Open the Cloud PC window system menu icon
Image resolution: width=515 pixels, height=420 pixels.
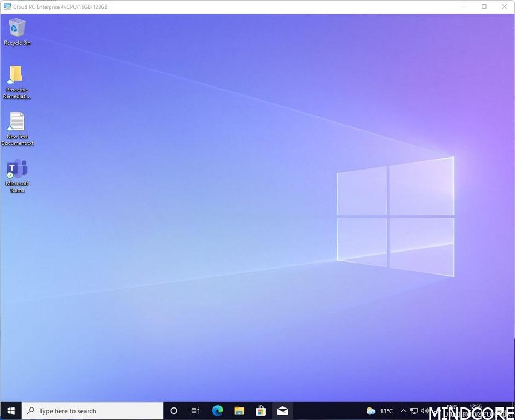7,7
